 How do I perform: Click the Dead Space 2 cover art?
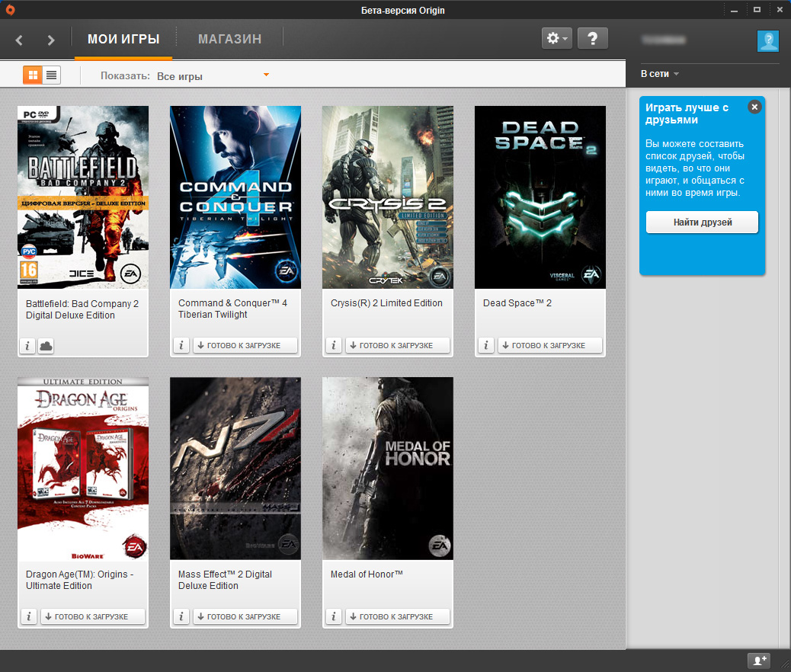click(540, 197)
